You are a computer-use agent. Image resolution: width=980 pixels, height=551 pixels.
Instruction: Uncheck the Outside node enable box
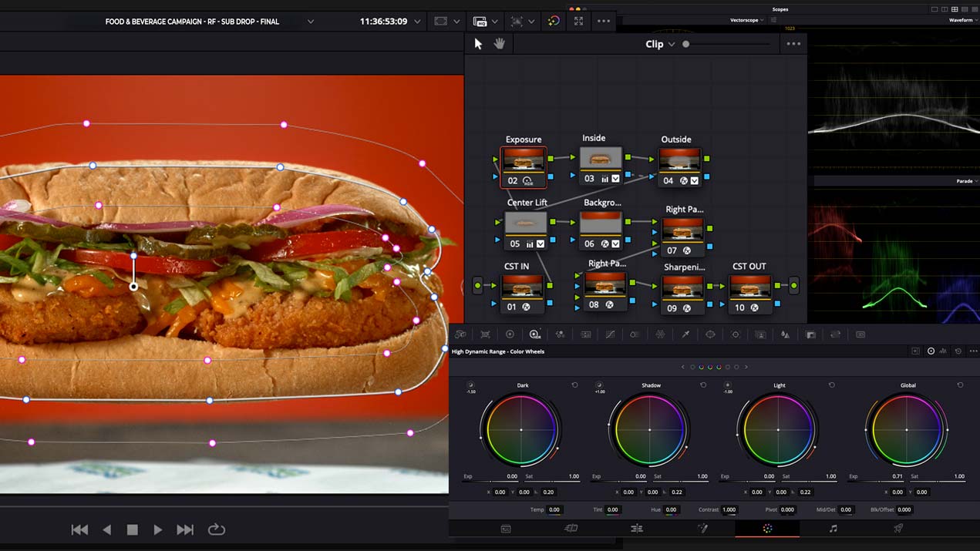pyautogui.click(x=695, y=181)
